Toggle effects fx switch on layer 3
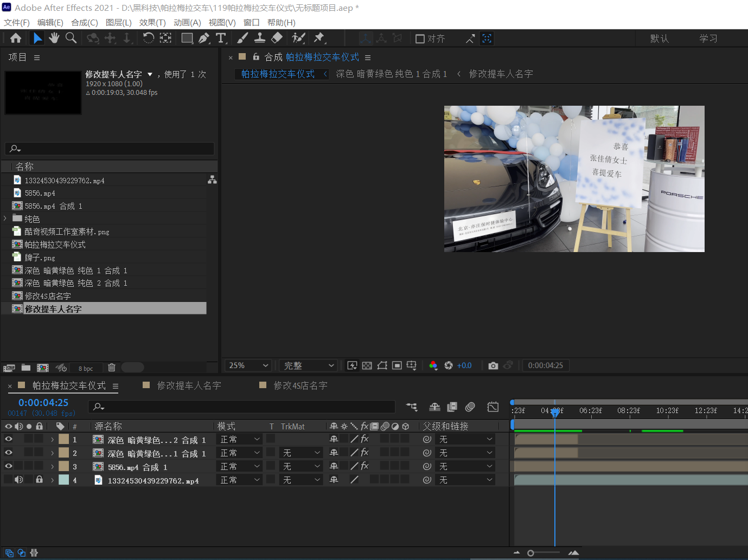Image resolution: width=748 pixels, height=560 pixels. click(x=365, y=466)
